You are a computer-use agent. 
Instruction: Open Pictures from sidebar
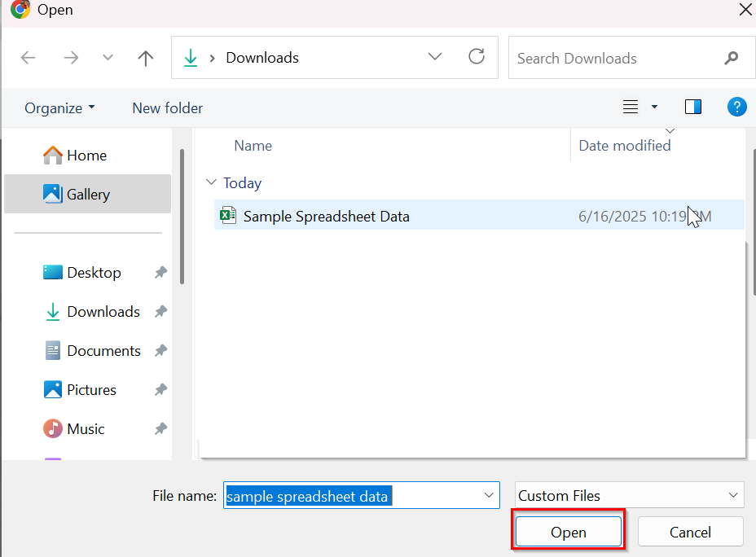coord(91,390)
